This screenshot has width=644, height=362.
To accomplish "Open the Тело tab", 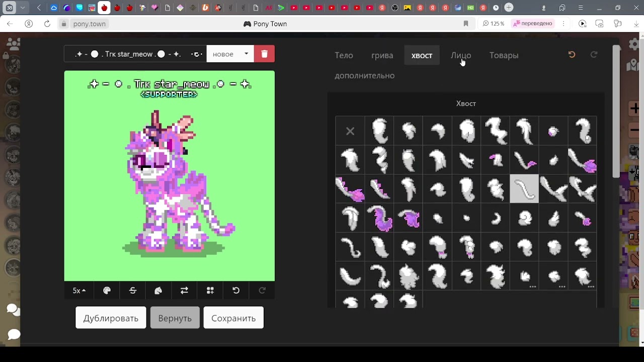I will click(x=344, y=55).
